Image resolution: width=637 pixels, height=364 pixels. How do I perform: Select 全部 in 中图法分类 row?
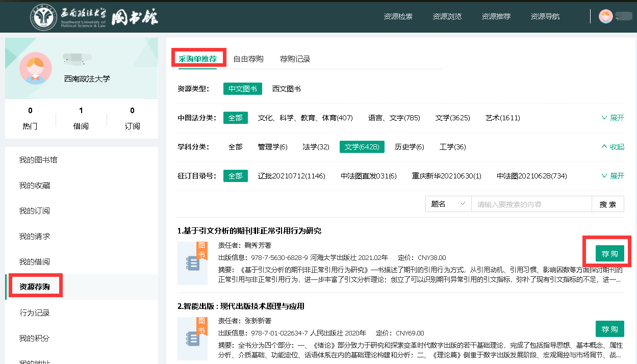236,118
